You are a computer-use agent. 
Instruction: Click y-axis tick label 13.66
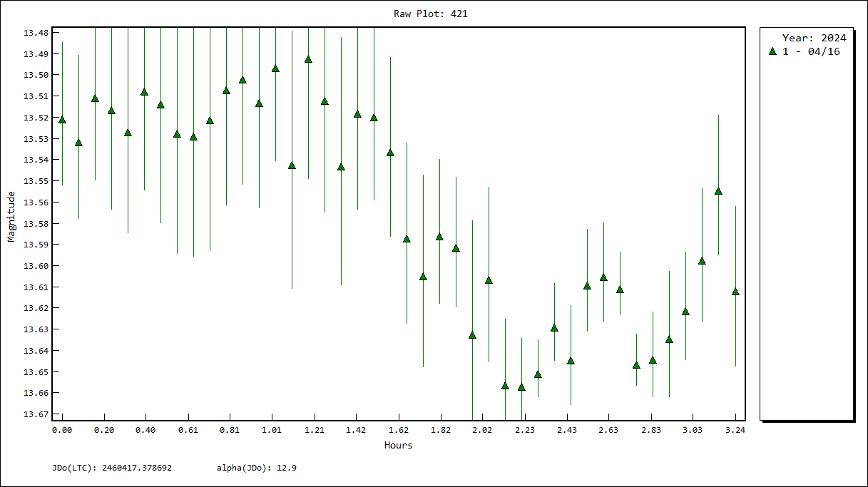36,393
